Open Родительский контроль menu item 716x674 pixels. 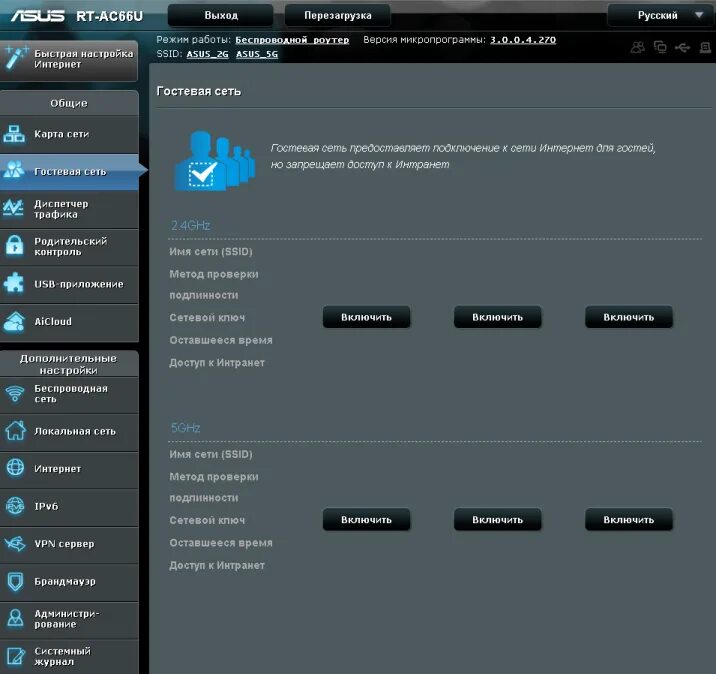click(x=69, y=247)
